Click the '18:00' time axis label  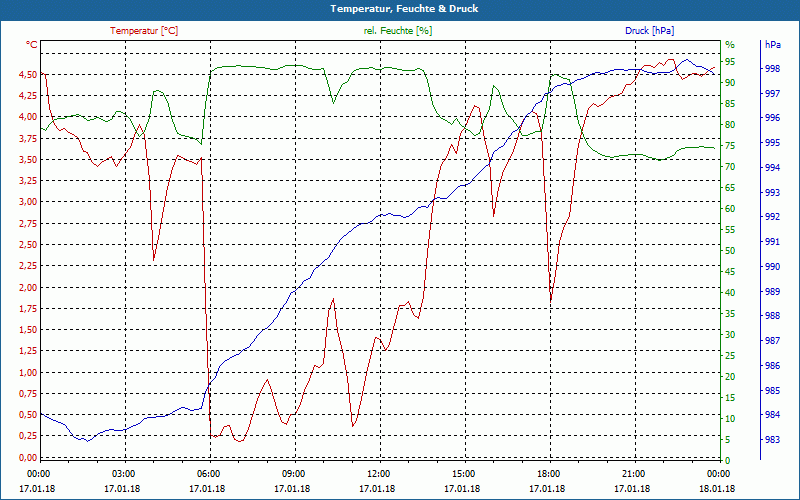point(548,473)
